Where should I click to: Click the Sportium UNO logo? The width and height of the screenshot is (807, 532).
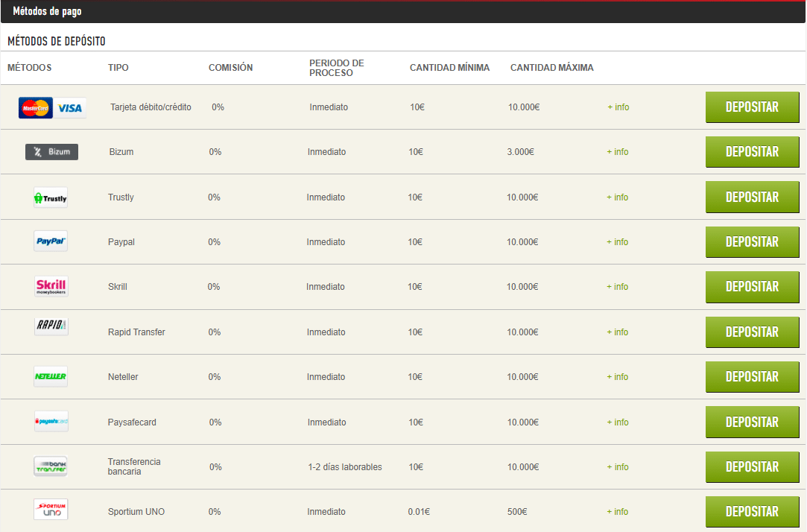(51, 510)
